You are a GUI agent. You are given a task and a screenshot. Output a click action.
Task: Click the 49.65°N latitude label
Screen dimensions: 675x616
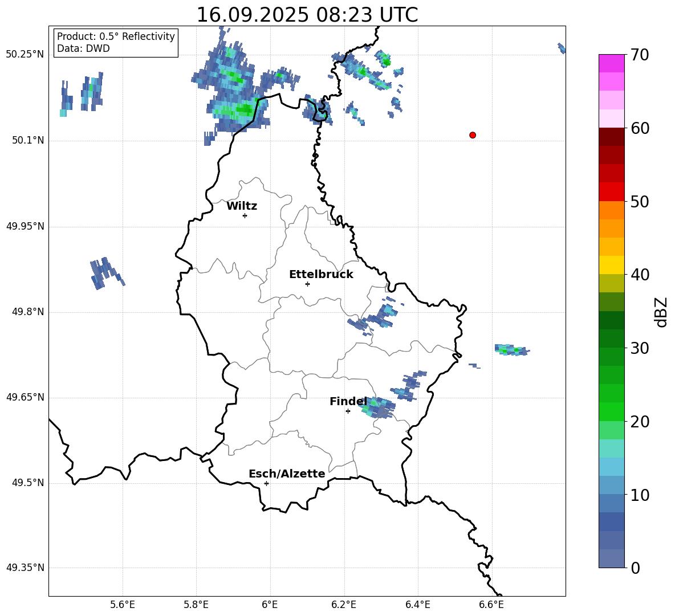(25, 397)
